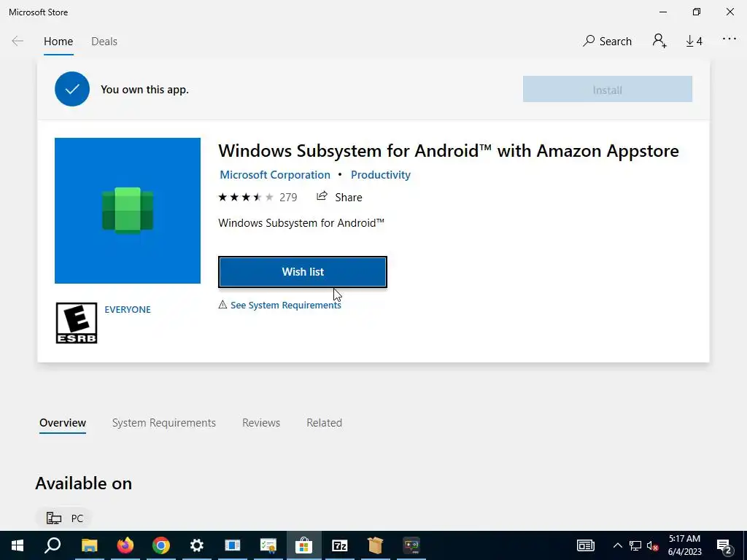Open the See System Requirements link
The height and width of the screenshot is (560, 747).
[285, 306]
